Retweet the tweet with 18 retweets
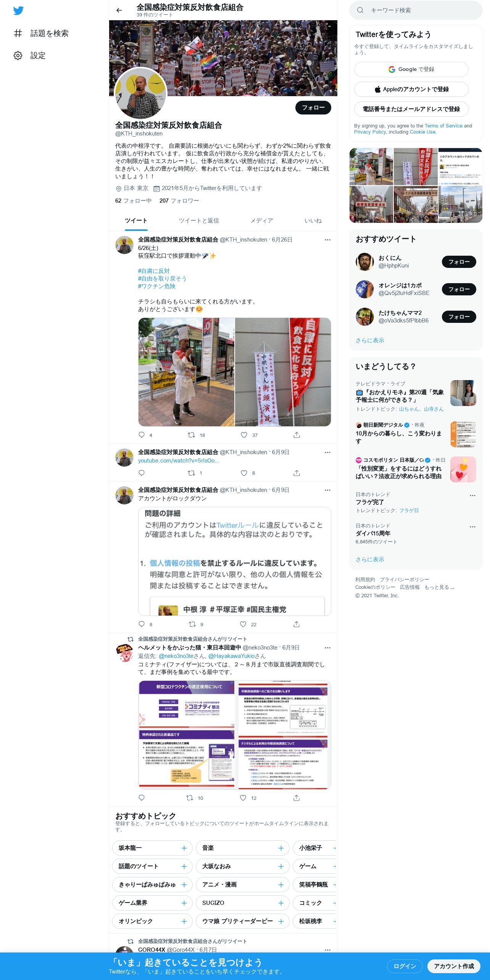Screen dimensions: 490x980 tap(191, 435)
